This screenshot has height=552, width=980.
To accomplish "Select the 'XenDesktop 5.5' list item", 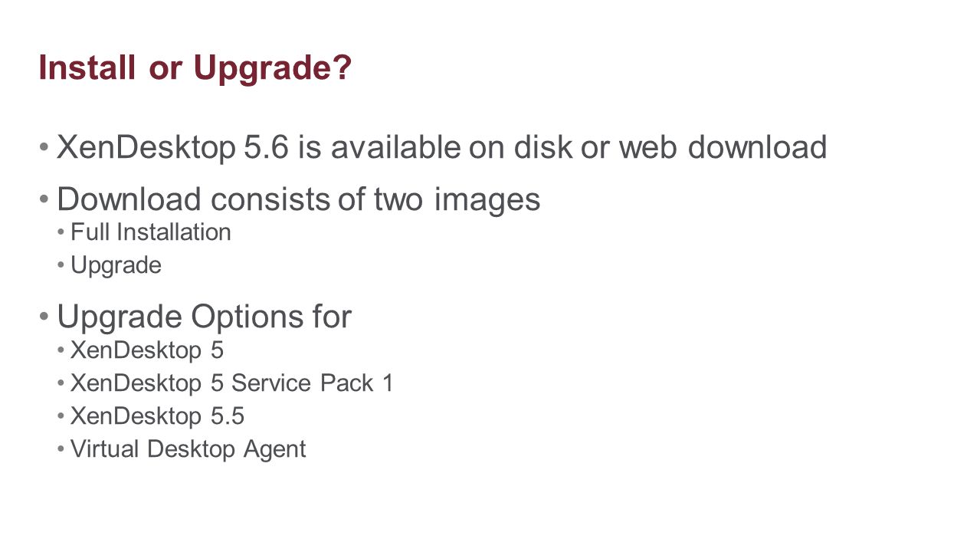I will point(157,416).
